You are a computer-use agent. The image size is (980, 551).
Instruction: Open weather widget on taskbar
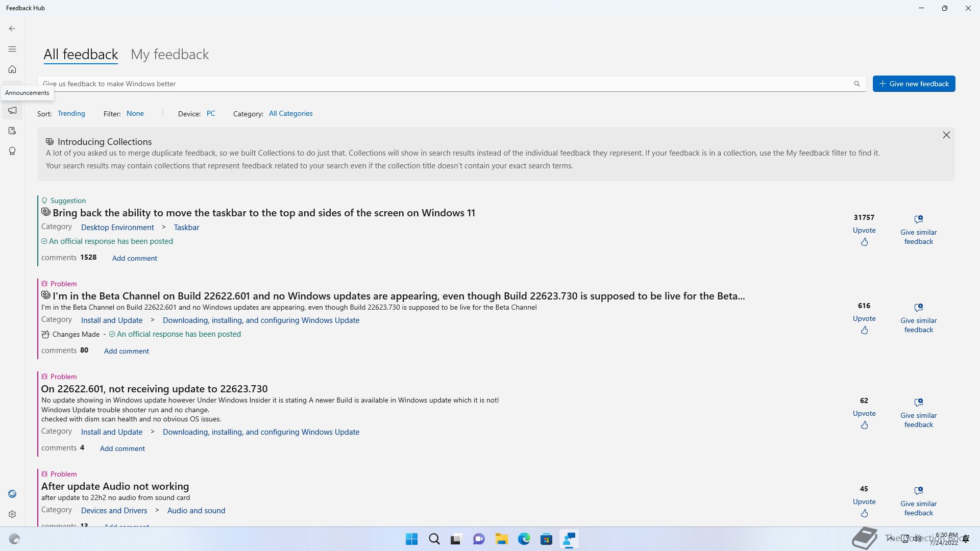[x=14, y=539]
